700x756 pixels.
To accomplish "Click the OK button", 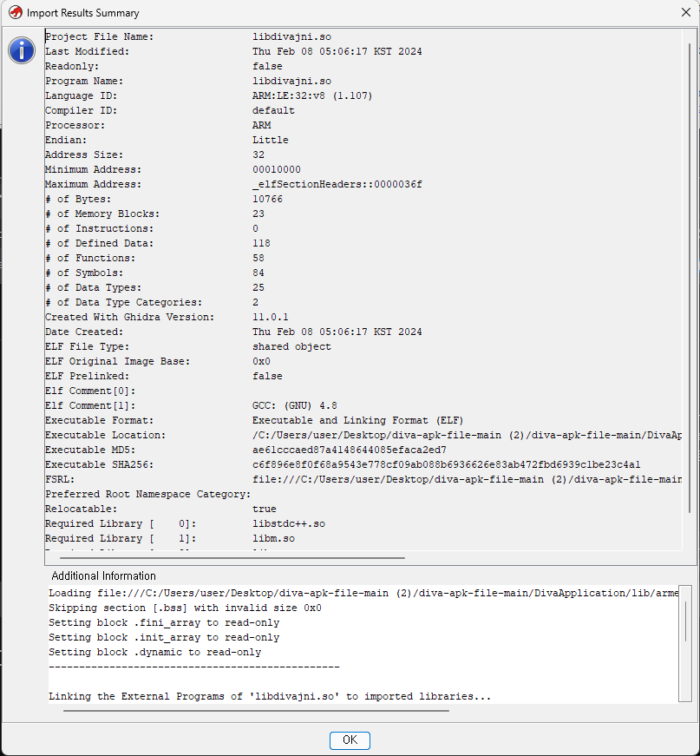I will click(350, 740).
